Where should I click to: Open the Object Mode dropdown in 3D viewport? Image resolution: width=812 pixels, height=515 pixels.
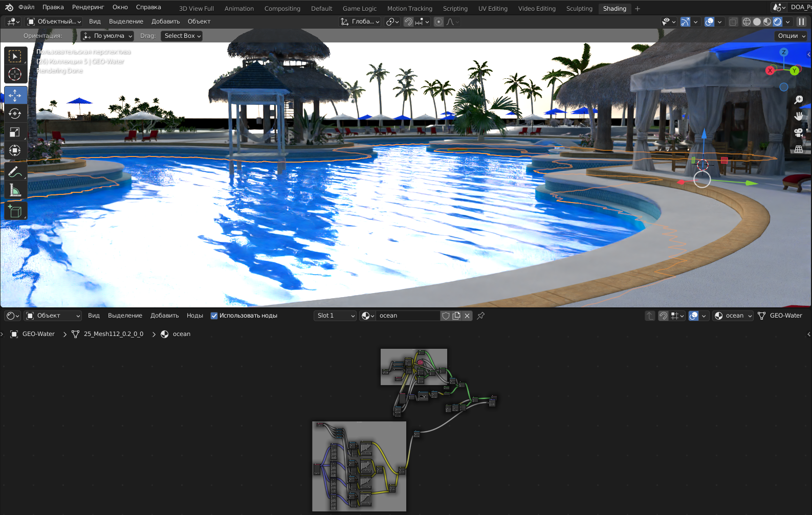(x=54, y=22)
